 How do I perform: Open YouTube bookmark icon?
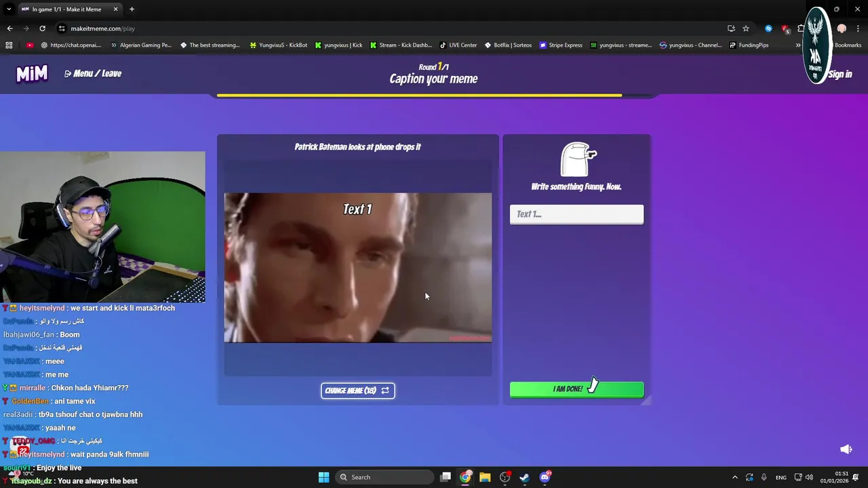[x=30, y=45]
